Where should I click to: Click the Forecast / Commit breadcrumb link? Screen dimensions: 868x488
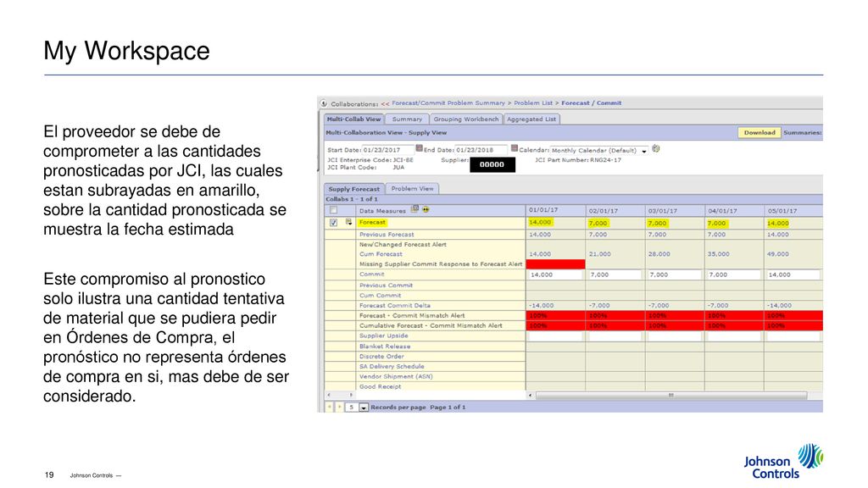[x=591, y=103]
